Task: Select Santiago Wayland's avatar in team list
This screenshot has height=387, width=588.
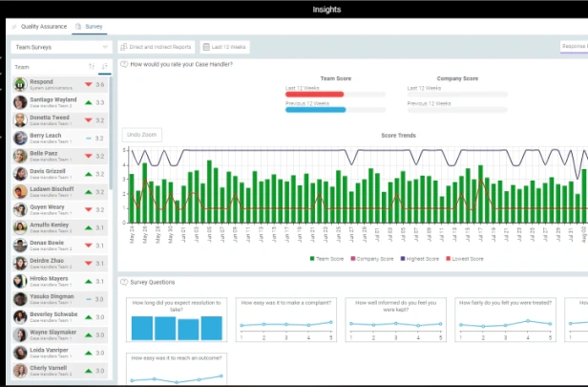Action: [x=20, y=102]
